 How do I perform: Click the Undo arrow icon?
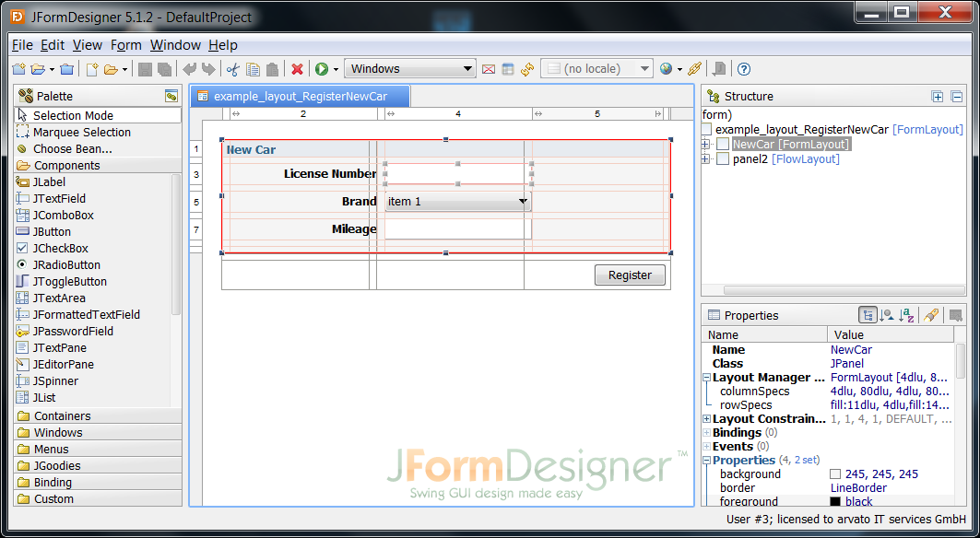[x=189, y=69]
